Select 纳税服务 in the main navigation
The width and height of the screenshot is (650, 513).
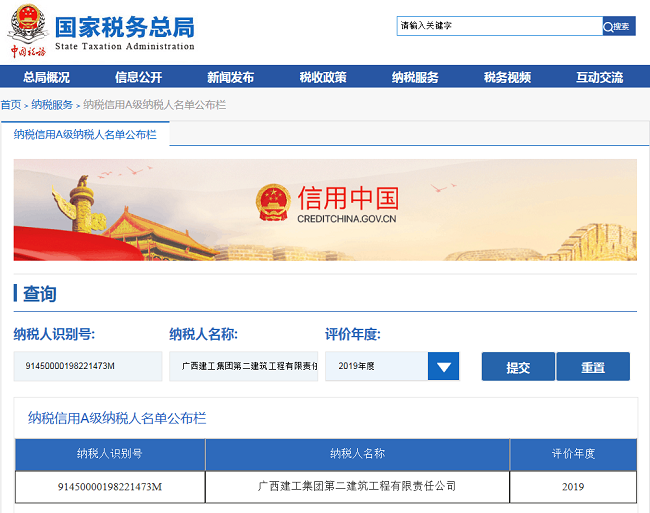[415, 78]
